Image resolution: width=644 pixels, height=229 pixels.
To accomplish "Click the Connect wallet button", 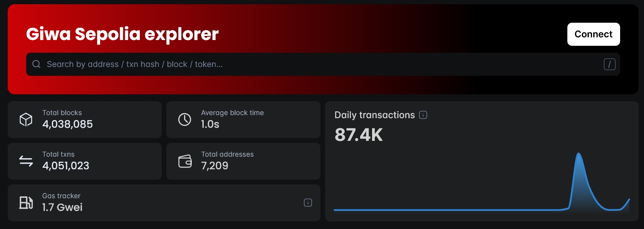I will coord(593,34).
